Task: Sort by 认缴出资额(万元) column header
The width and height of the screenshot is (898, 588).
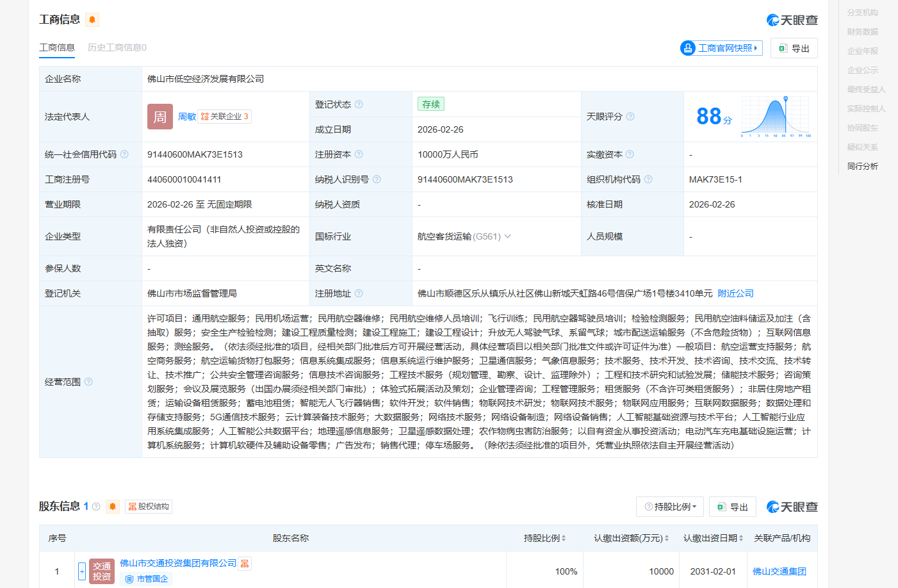Action: click(631, 538)
